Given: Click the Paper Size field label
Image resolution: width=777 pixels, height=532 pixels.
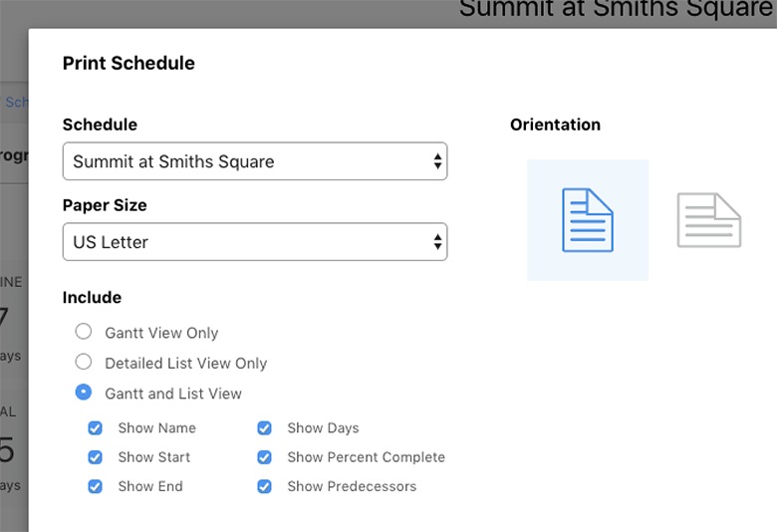Looking at the screenshot, I should click(x=105, y=205).
